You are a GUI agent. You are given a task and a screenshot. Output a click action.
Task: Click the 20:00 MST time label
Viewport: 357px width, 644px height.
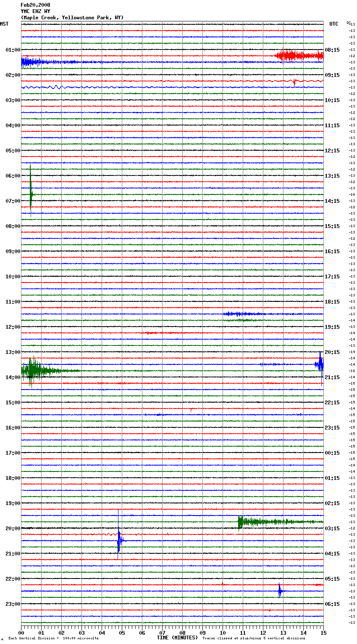pos(13,529)
